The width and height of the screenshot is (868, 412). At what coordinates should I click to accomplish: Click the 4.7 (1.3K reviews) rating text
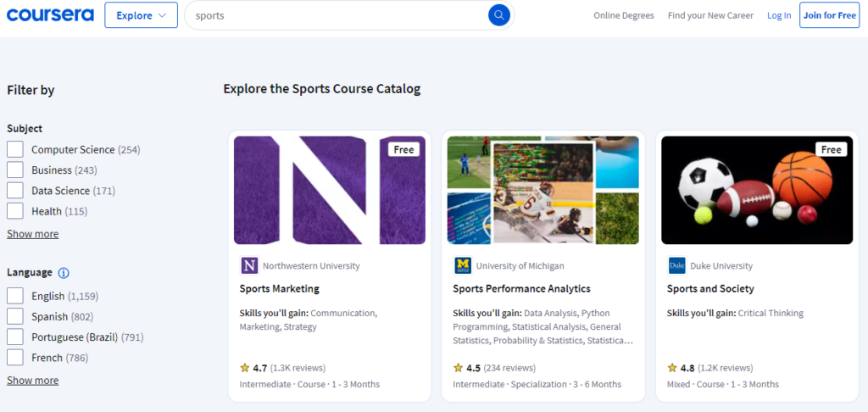tap(289, 368)
